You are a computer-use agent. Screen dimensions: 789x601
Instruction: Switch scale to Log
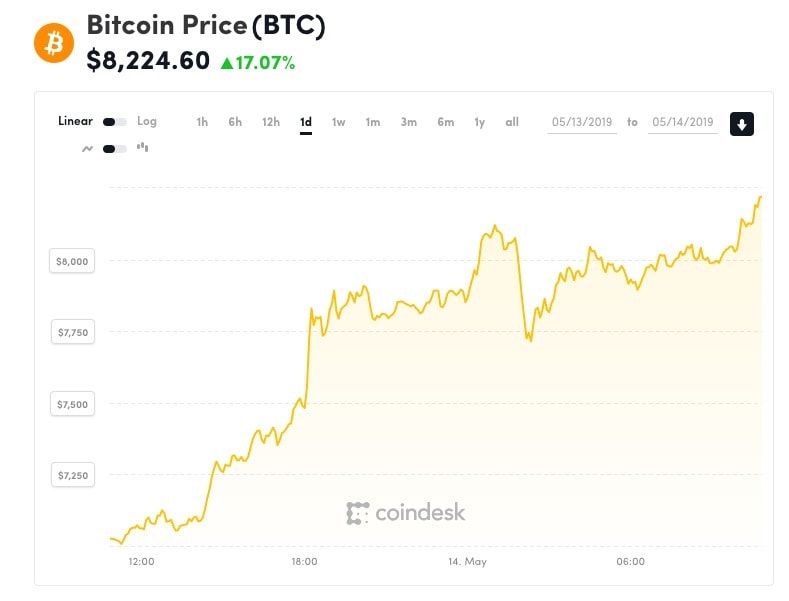click(x=147, y=121)
